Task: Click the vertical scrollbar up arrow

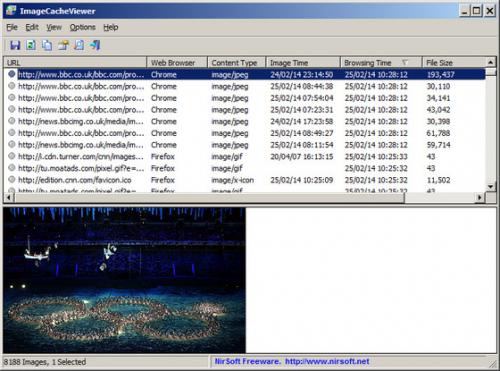Action: click(x=490, y=62)
